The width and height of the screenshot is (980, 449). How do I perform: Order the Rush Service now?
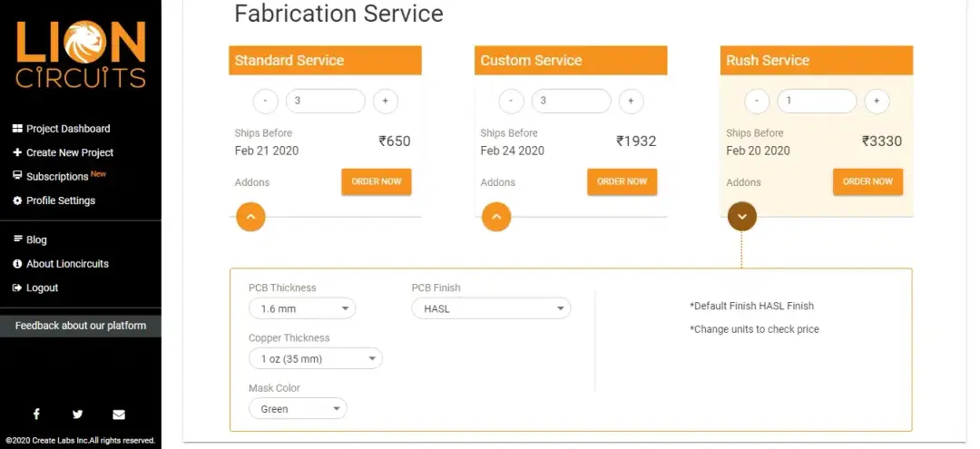[868, 181]
